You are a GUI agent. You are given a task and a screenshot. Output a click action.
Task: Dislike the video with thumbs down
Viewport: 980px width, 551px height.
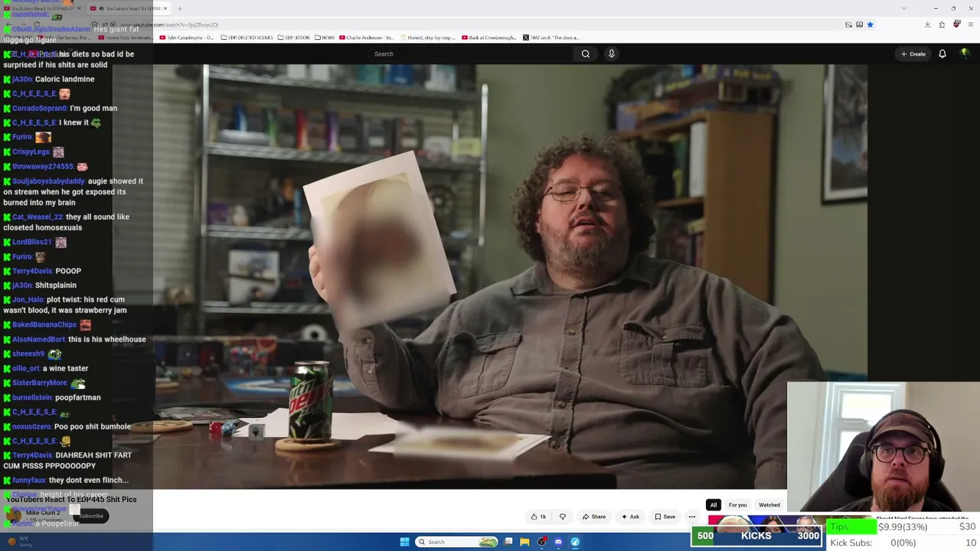[563, 517]
